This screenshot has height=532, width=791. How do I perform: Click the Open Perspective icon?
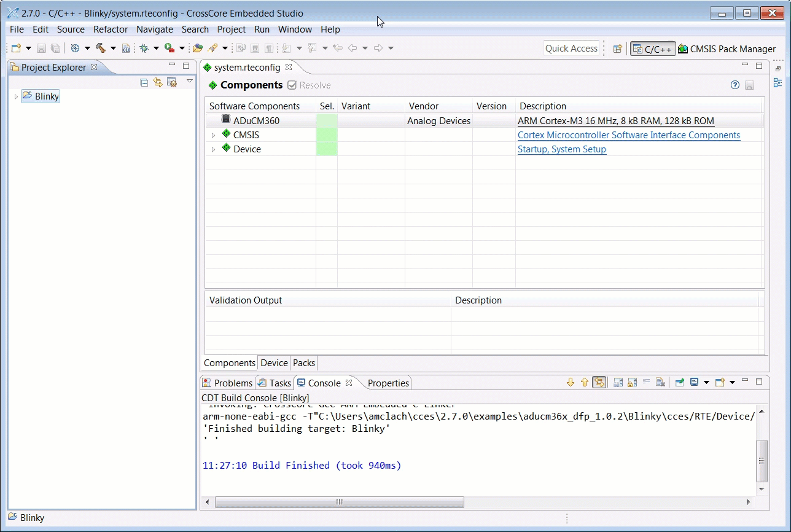point(618,49)
